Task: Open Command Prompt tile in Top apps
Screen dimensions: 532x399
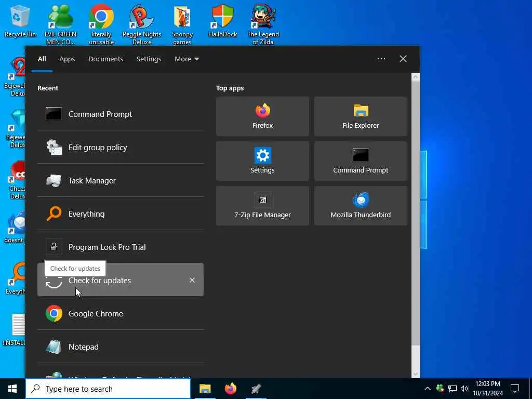Action: (x=361, y=161)
